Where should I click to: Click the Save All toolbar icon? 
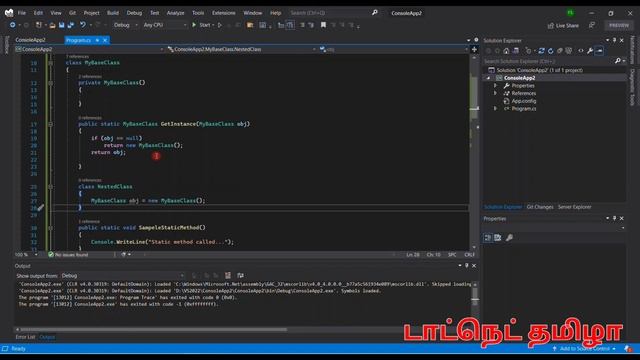coord(71,25)
